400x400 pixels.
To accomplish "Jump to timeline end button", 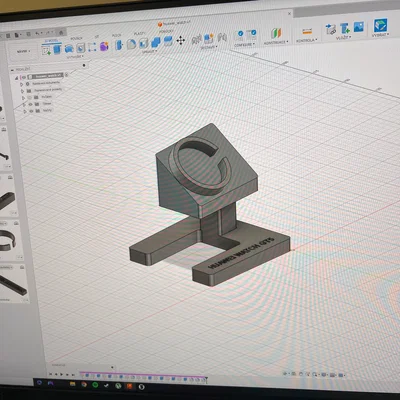I will pos(72,375).
